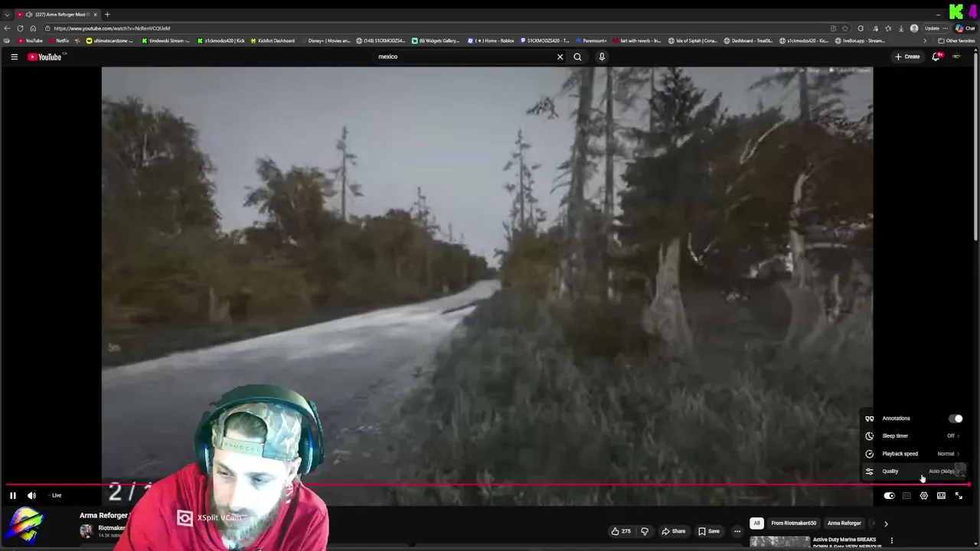Select the All filter chip
Viewport: 980px width, 551px height.
[x=756, y=523]
